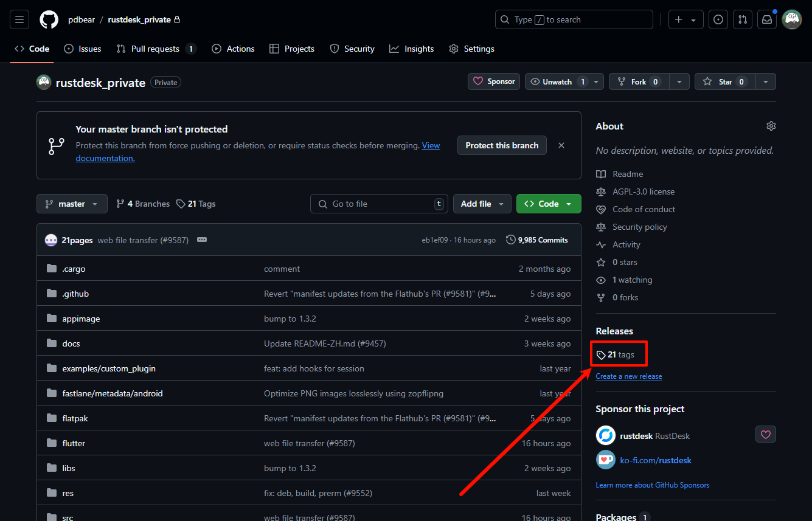Open the master branch selector
Image resolution: width=812 pixels, height=521 pixels.
coord(72,204)
